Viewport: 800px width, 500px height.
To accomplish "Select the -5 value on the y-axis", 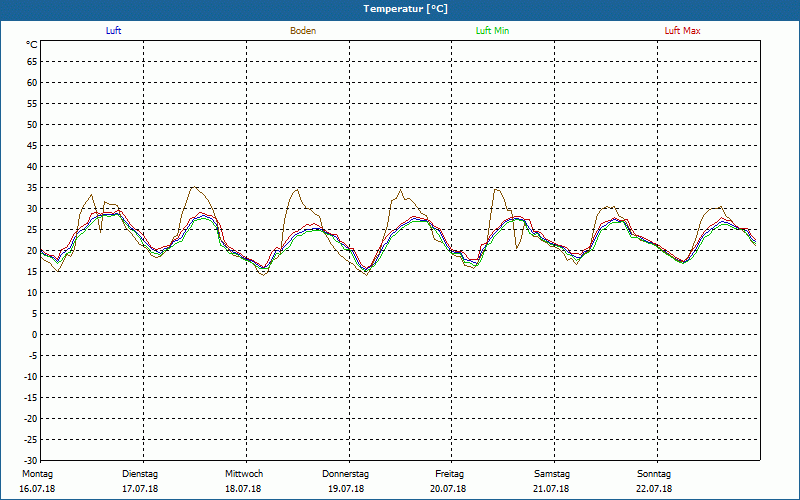I will tap(31, 356).
